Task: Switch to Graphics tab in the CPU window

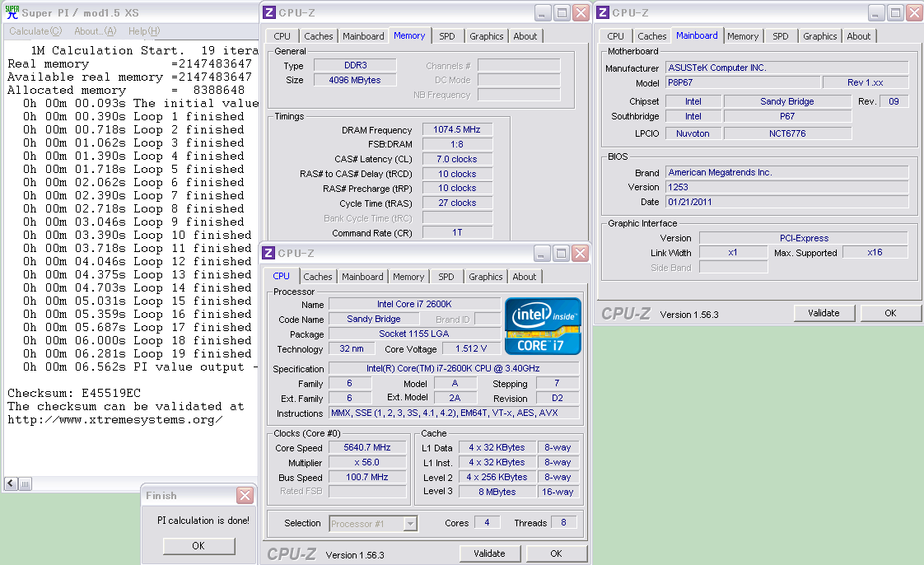Action: click(x=486, y=276)
